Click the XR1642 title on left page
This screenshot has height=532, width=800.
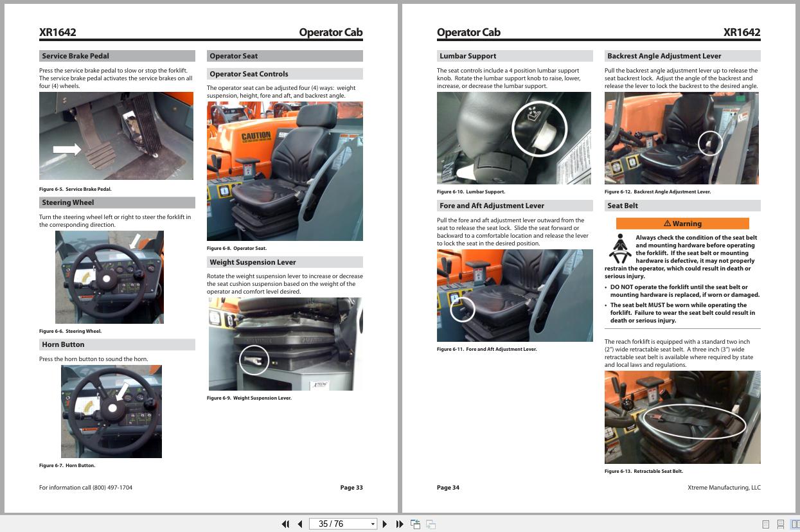pos(58,33)
